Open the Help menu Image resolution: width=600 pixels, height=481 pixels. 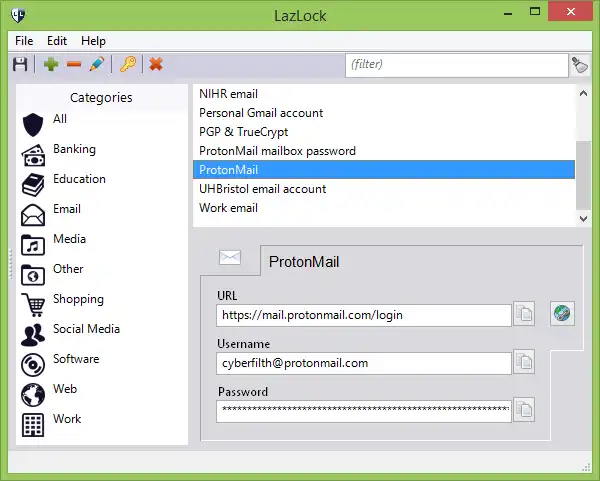[x=93, y=41]
